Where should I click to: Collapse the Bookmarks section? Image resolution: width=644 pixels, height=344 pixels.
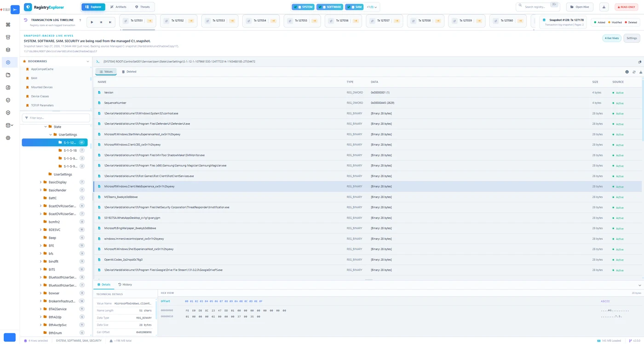(x=88, y=61)
